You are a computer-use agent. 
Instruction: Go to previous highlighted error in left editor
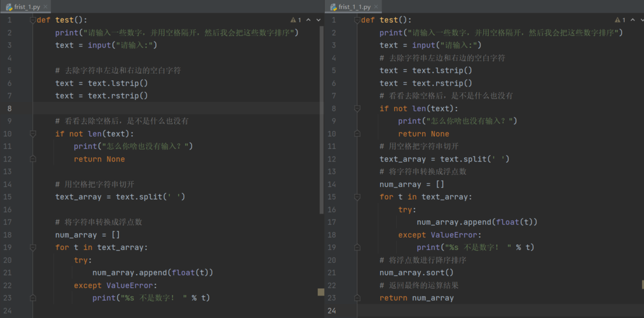click(308, 20)
